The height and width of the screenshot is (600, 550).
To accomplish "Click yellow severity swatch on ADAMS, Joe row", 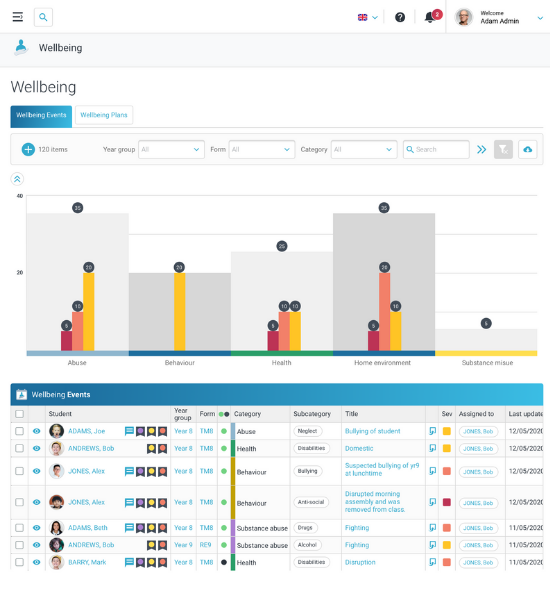I will 447,431.
